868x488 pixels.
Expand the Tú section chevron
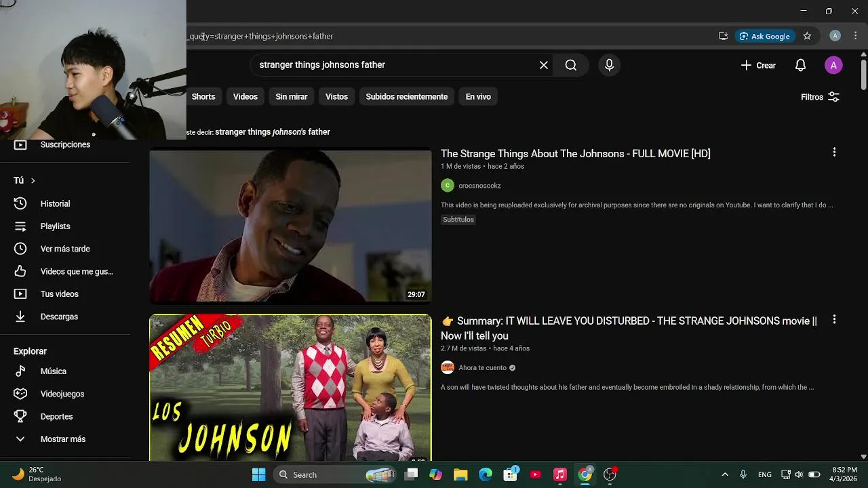33,180
